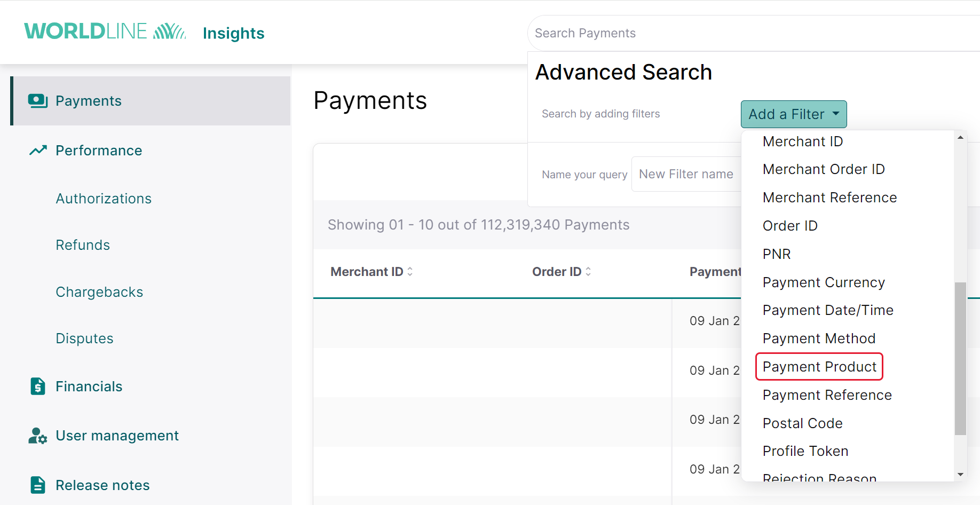980x505 pixels.
Task: Open Release notes via its page icon
Action: [x=37, y=485]
